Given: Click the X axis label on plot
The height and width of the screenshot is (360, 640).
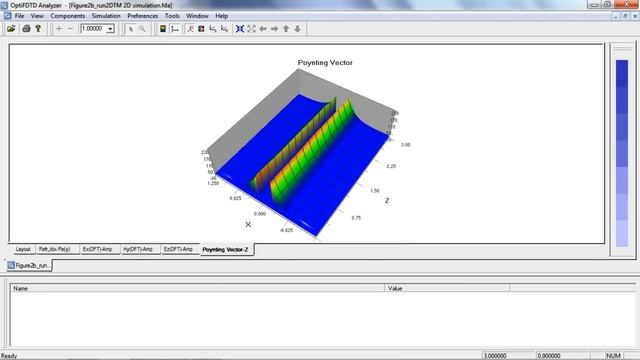Looking at the screenshot, I should (x=248, y=224).
